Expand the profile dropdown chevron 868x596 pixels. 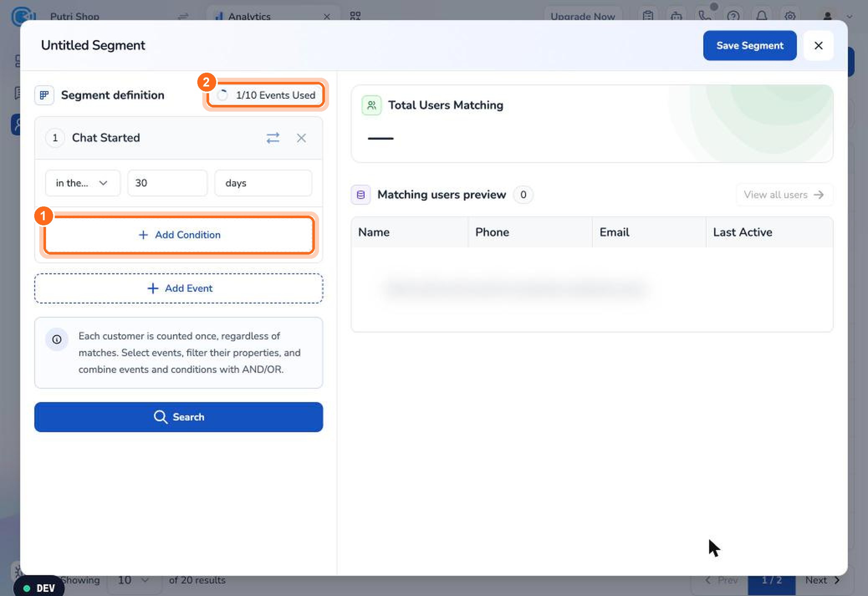tap(849, 17)
